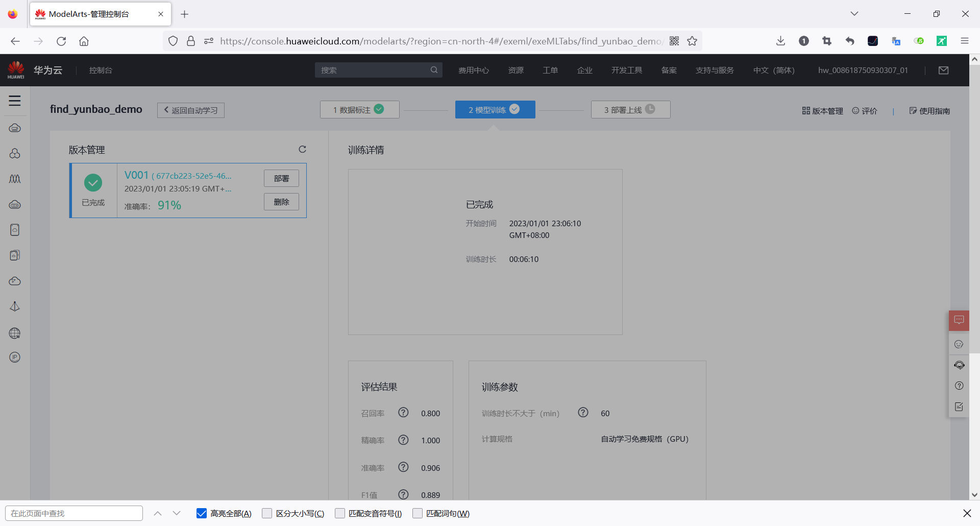Click the IP circle icon in left sidebar
Viewport: 980px width, 526px height.
coord(15,357)
